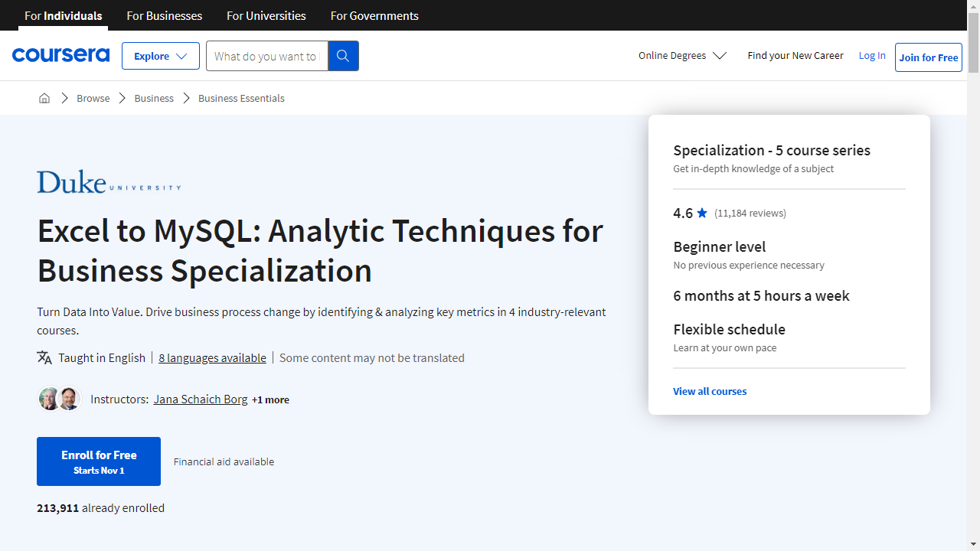Switch to For Individuals tab
The height and width of the screenshot is (551, 980).
(63, 15)
